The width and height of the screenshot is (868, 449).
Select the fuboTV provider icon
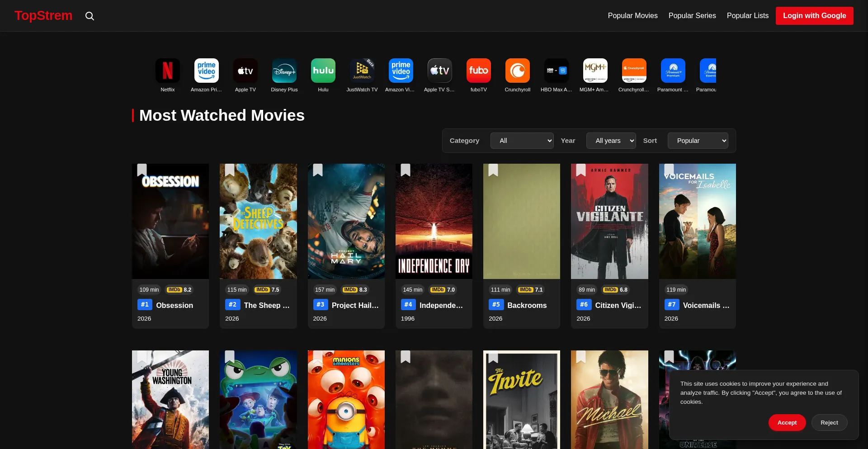(x=479, y=71)
